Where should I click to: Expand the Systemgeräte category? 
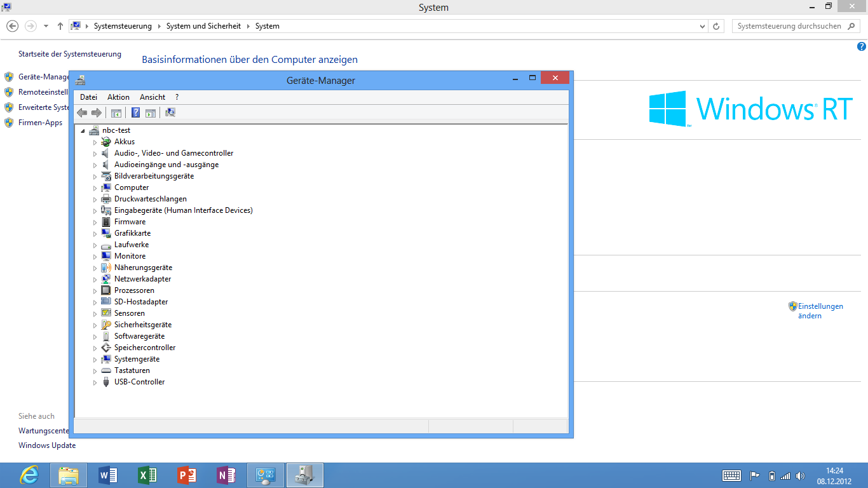pyautogui.click(x=95, y=360)
